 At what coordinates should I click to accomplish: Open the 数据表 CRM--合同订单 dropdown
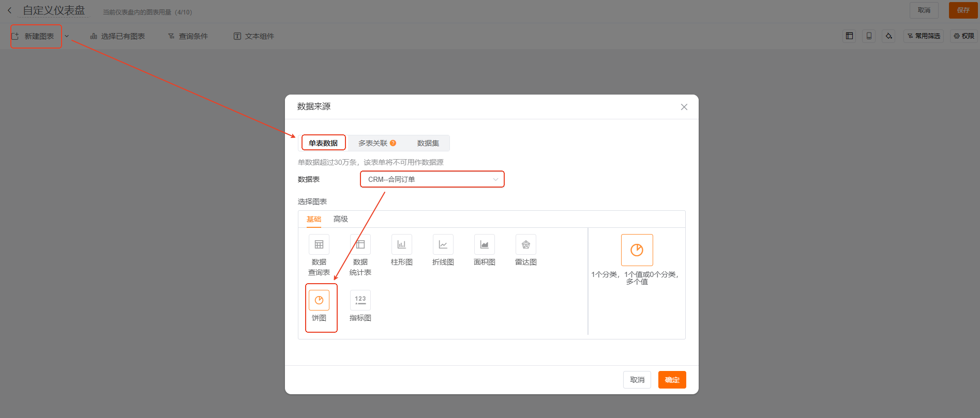pos(432,179)
